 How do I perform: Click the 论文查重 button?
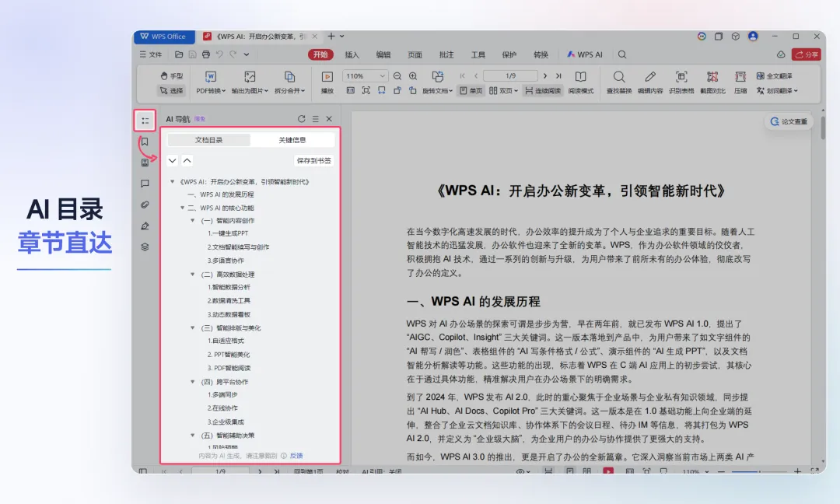tap(789, 121)
